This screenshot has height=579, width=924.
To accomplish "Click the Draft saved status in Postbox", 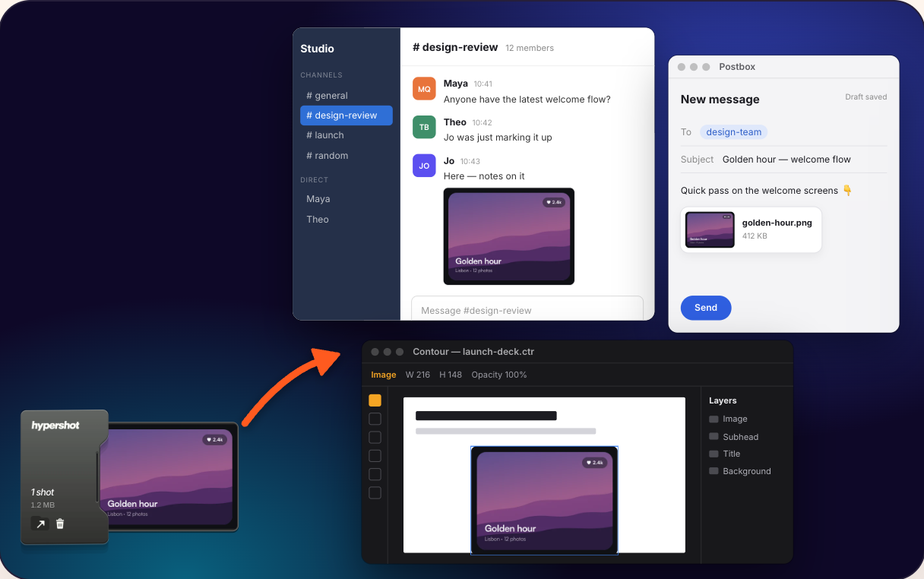I will pos(866,97).
